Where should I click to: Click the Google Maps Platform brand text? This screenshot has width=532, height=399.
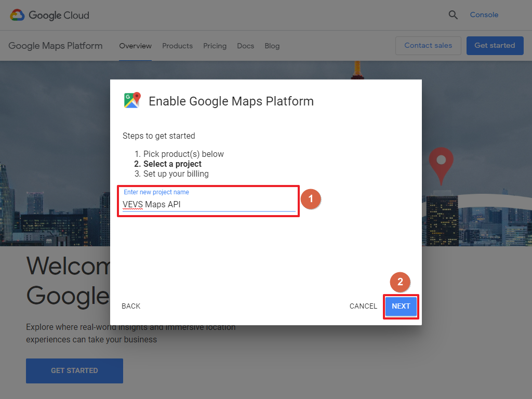(x=55, y=46)
